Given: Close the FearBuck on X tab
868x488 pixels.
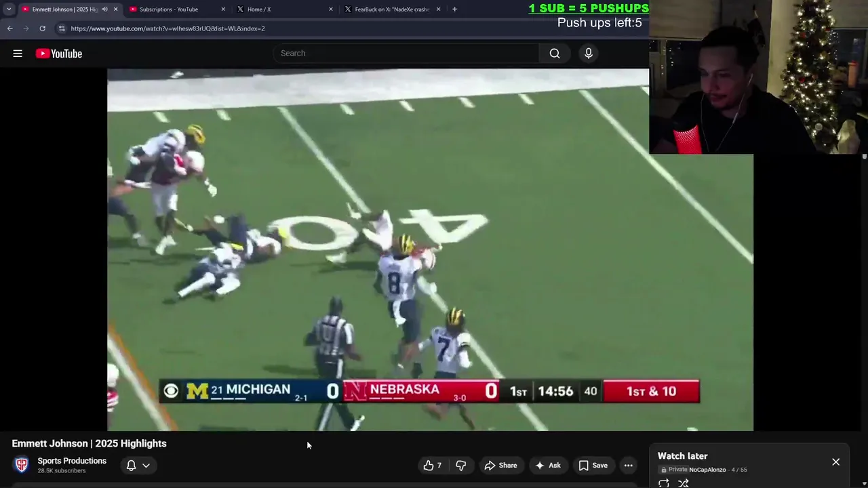Looking at the screenshot, I should click(438, 9).
